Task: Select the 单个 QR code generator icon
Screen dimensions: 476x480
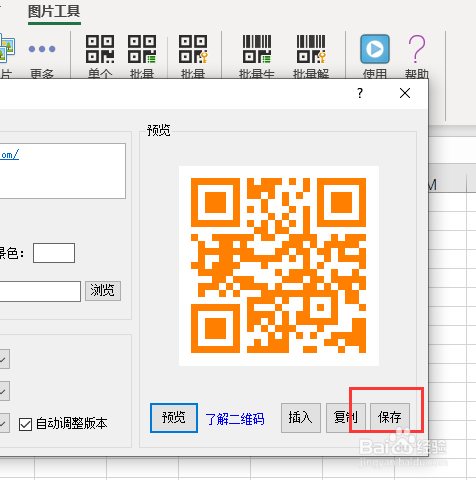Action: click(100, 49)
